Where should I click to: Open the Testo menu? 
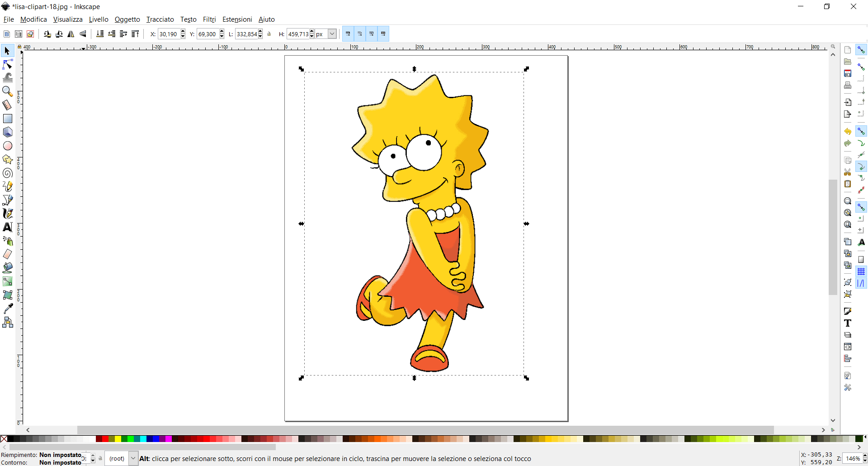189,19
